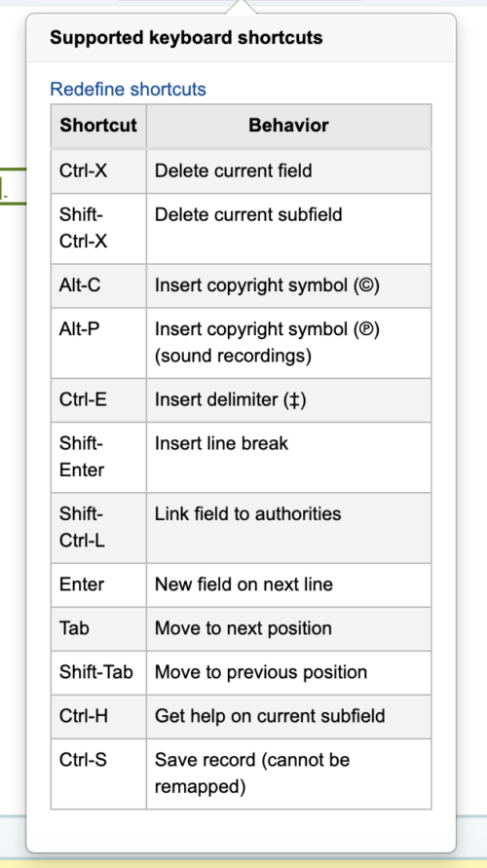
Task: Click the Delete current field description
Action: click(x=233, y=170)
